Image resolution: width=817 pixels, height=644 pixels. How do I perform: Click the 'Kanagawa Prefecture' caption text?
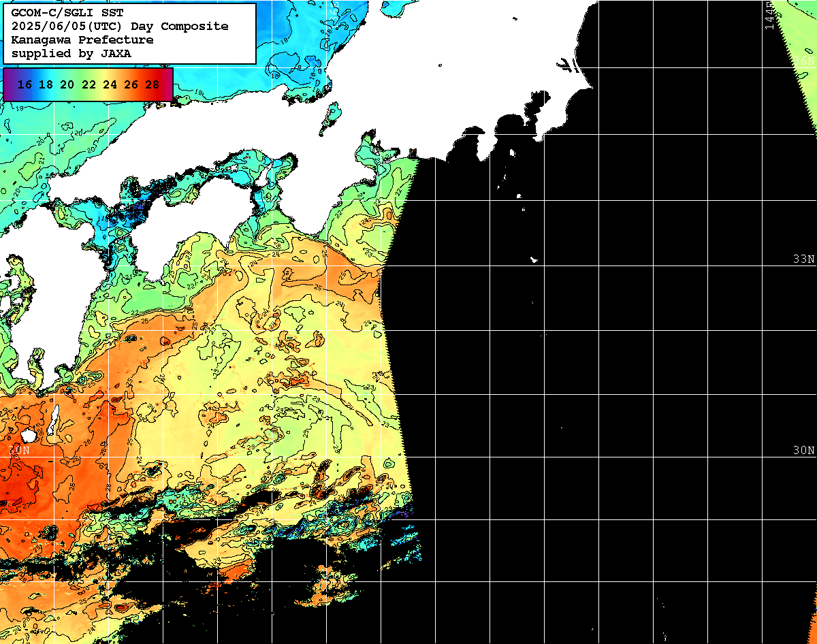pos(82,39)
